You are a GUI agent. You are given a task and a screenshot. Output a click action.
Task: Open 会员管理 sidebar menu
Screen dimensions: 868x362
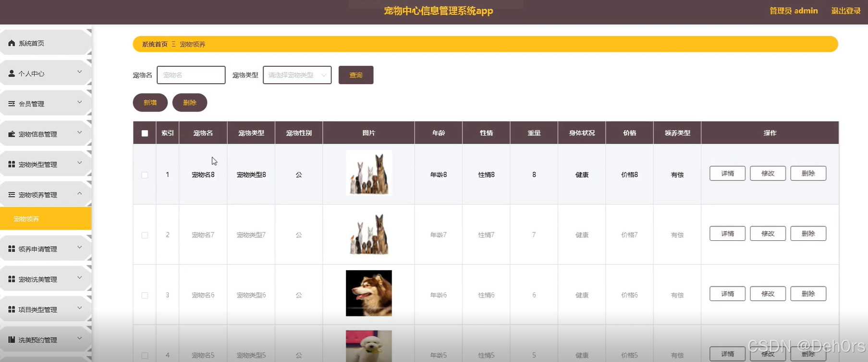46,103
